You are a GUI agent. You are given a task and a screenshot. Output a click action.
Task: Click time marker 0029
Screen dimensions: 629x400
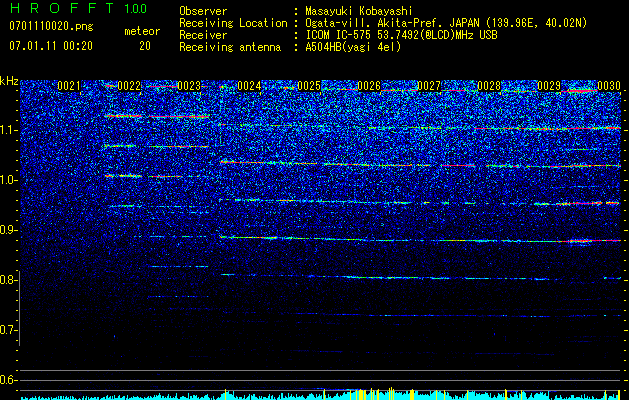pyautogui.click(x=549, y=86)
